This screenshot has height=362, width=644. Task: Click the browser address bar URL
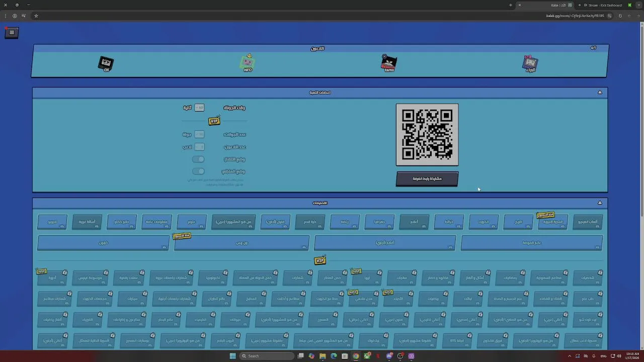[575, 16]
